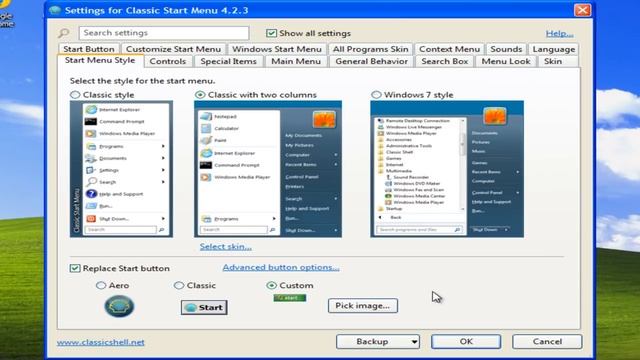Switch to Customize Start Menu tab
This screenshot has width=640, height=360.
(173, 49)
